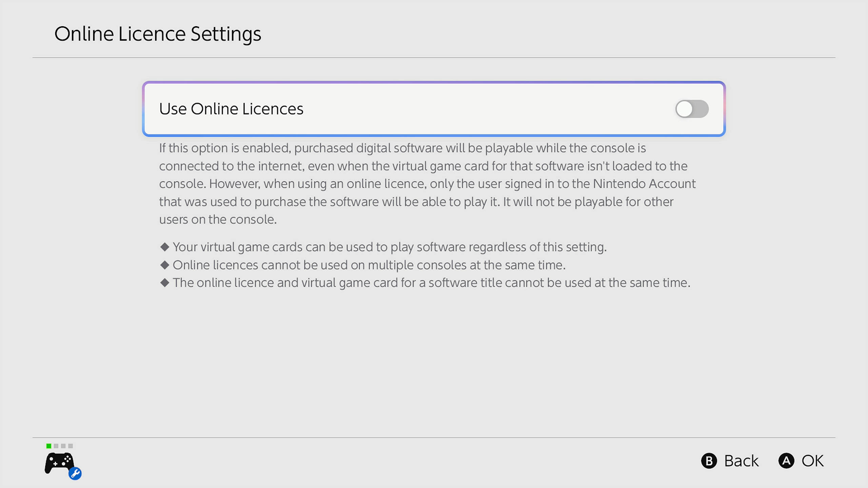Click the online licence description paragraph
Screen dimensions: 868x488
(427, 184)
